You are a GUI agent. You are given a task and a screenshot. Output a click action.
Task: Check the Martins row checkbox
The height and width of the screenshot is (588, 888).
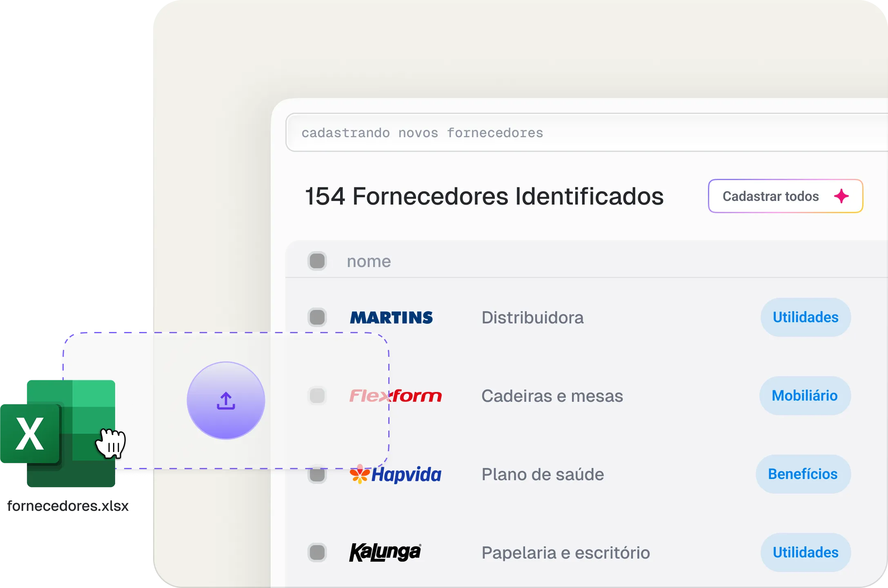[317, 317]
